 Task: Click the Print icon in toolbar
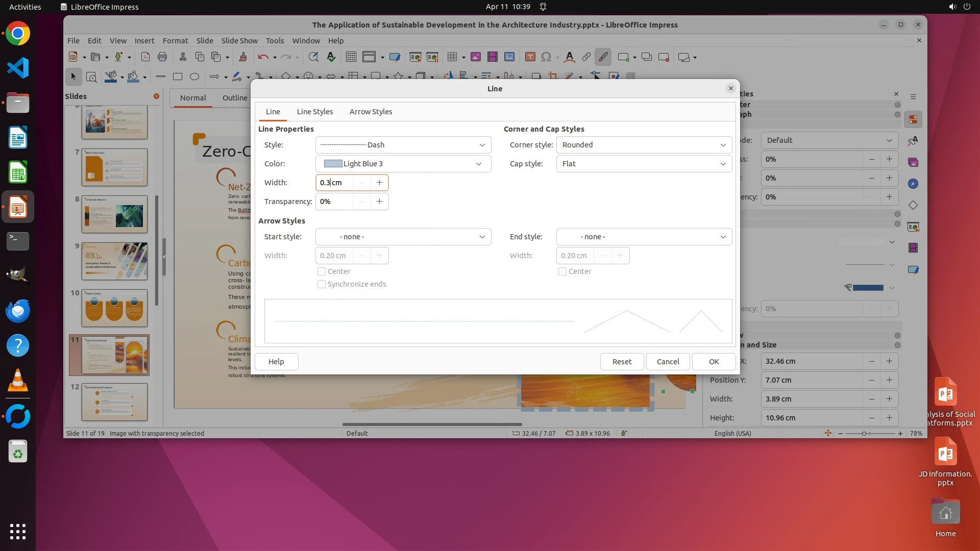coord(162,57)
